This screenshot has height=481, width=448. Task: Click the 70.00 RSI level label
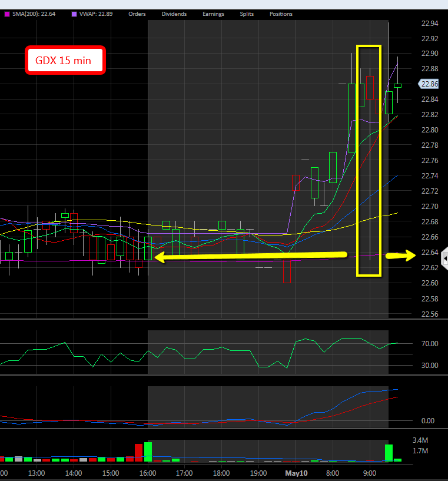tap(429, 344)
